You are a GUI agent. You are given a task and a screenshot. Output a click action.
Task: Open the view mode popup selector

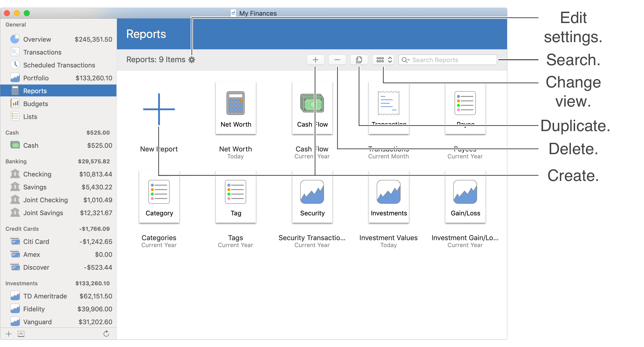coord(383,60)
